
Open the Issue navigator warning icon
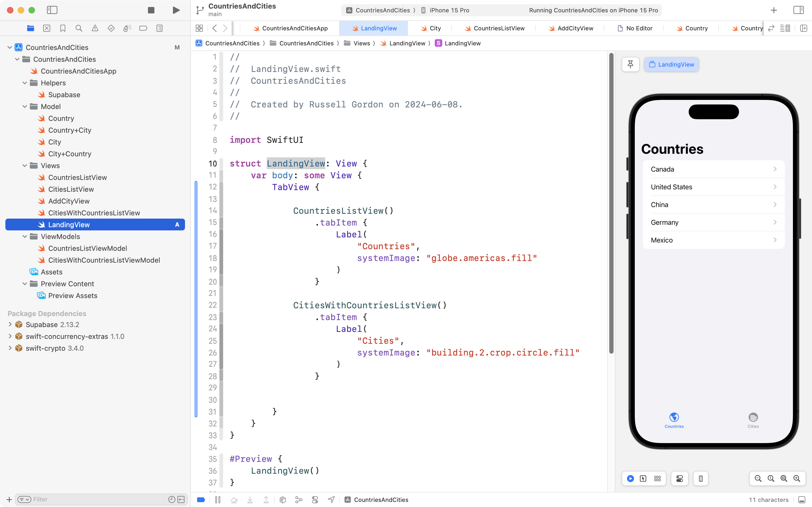coord(95,28)
